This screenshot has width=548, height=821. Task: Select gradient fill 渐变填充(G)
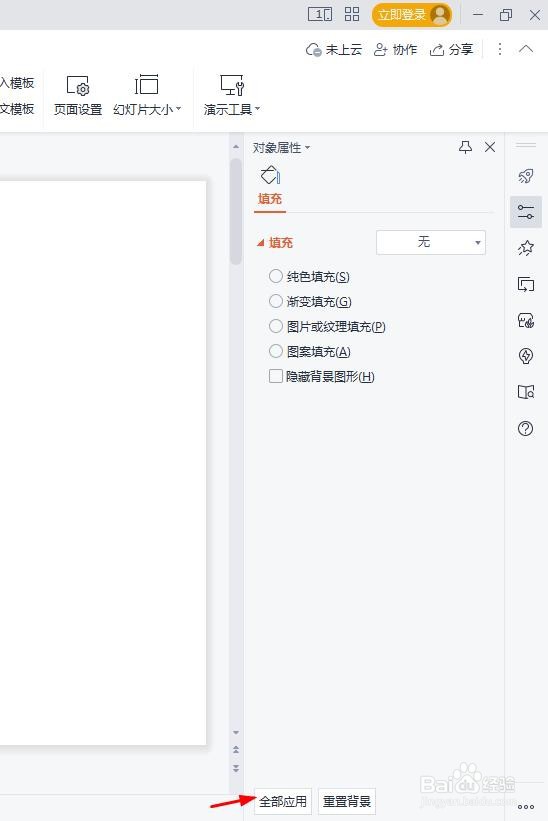(x=310, y=302)
